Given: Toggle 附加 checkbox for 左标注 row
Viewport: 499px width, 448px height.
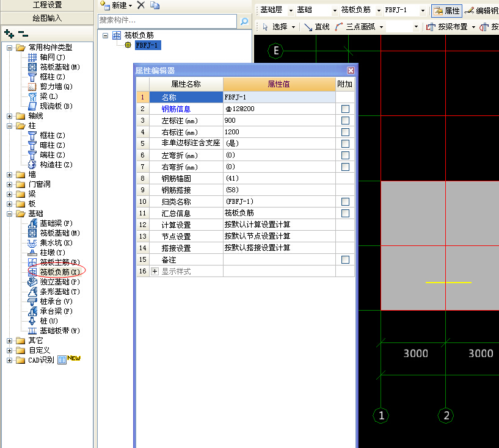Looking at the screenshot, I should click(345, 120).
